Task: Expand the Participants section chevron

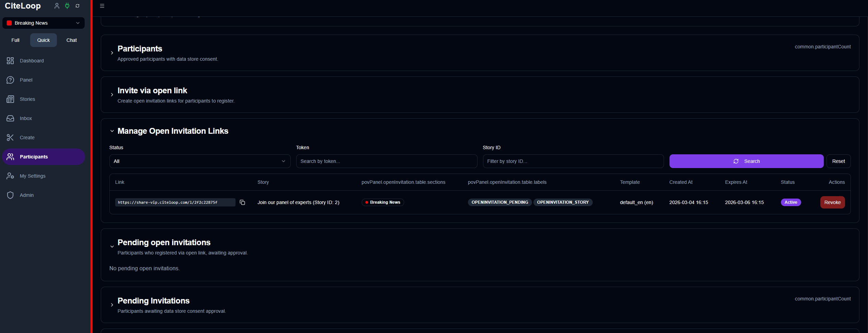Action: coord(112,53)
